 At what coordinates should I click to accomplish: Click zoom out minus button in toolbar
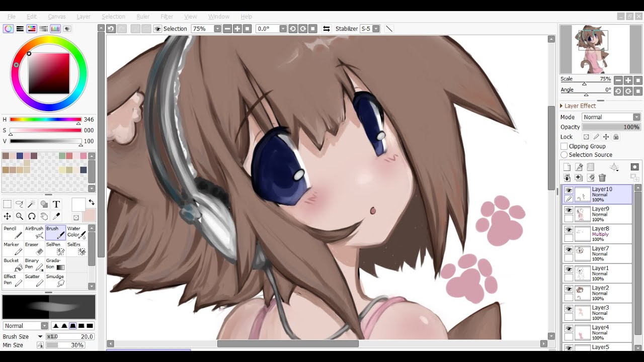pos(227,29)
